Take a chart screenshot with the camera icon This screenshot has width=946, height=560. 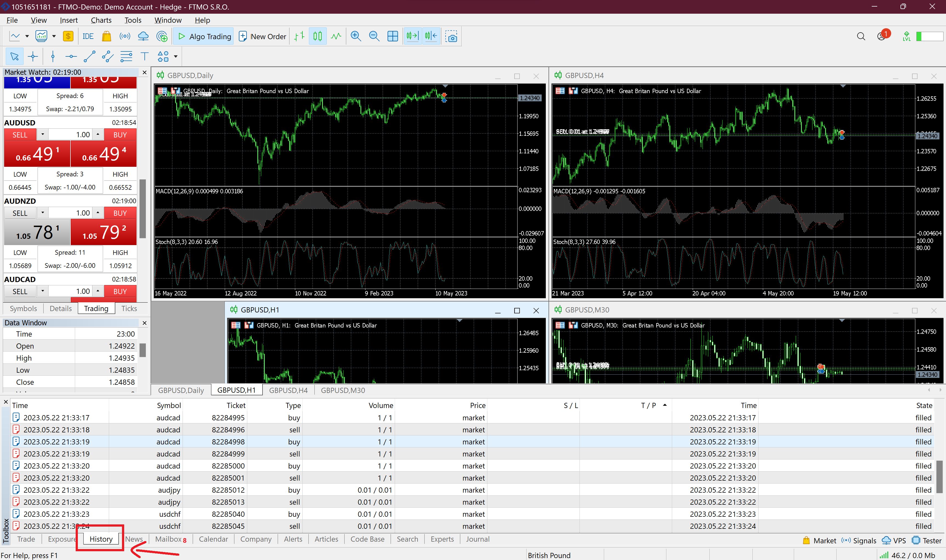452,36
